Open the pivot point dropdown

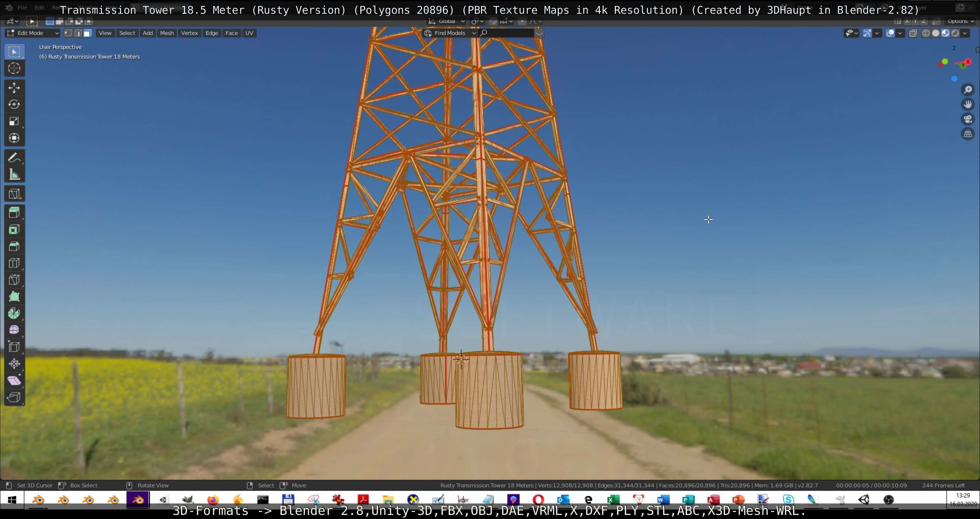pyautogui.click(x=478, y=21)
